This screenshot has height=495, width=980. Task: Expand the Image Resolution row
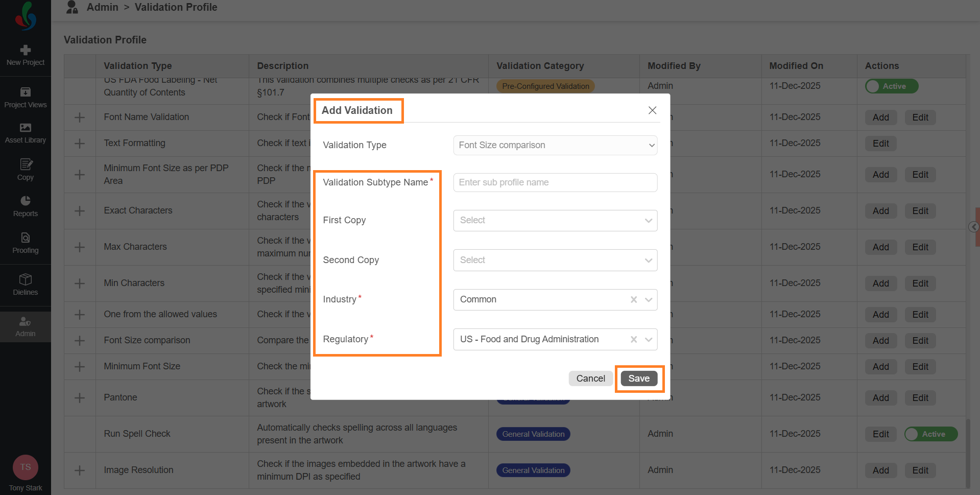point(80,470)
